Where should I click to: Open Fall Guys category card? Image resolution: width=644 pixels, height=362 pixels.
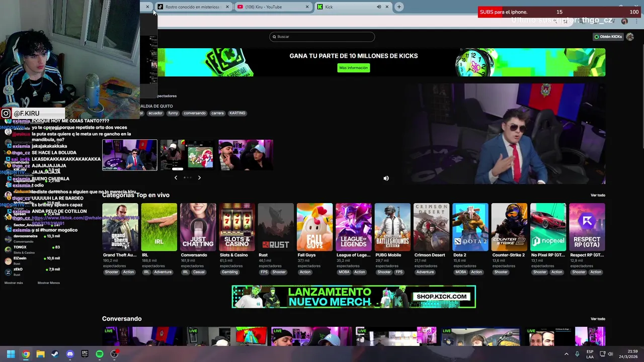(x=314, y=228)
